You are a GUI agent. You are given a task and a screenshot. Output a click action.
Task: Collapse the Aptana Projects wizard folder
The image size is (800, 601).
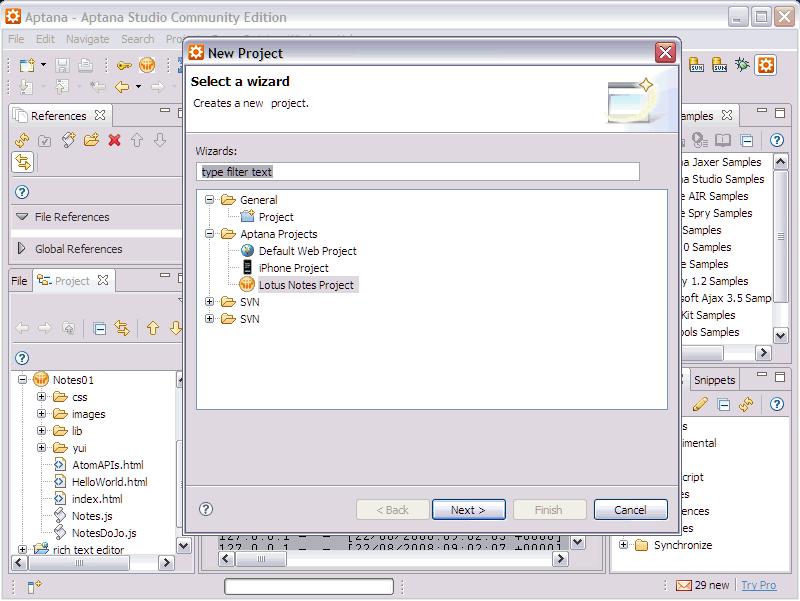209,234
